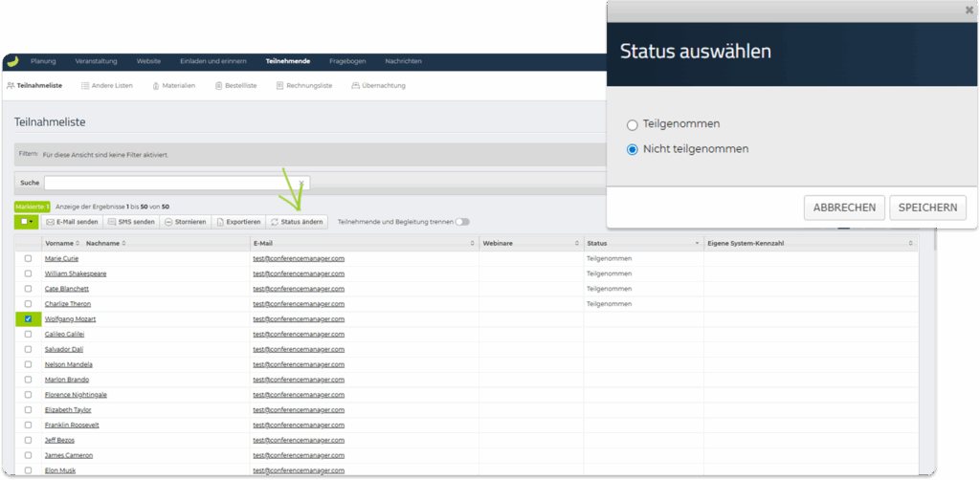Image resolution: width=980 pixels, height=480 pixels.
Task: Close the Status auswählen dialog
Action: click(x=969, y=10)
